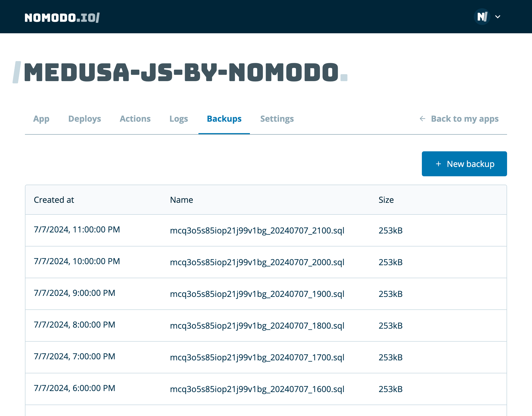Open the App tab
This screenshot has height=416, width=532.
pos(41,119)
